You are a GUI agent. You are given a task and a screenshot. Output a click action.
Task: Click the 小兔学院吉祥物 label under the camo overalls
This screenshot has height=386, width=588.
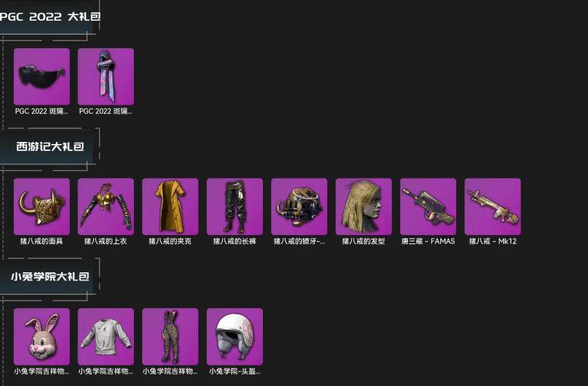(170, 372)
